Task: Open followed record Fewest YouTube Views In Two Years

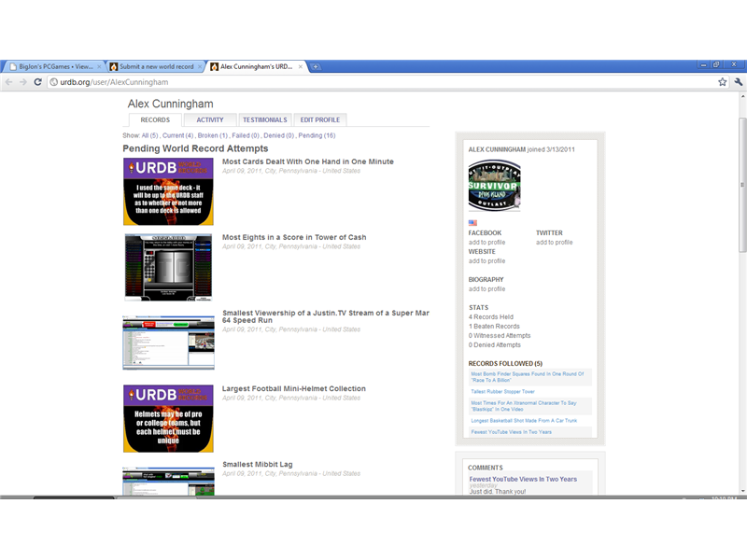Action: [511, 432]
